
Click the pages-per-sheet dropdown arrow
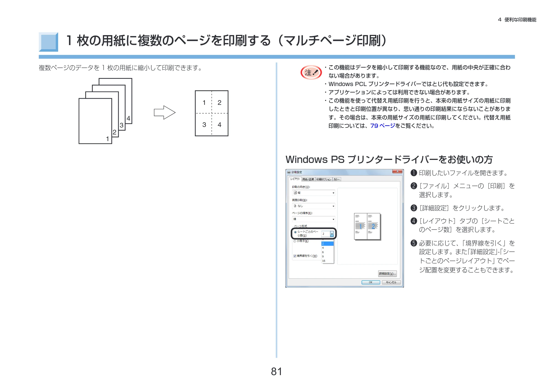[332, 234]
